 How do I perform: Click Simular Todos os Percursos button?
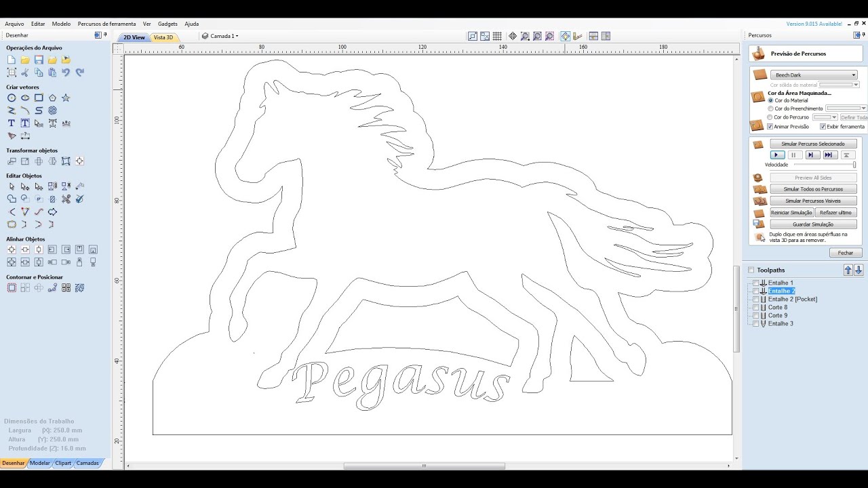(x=813, y=189)
